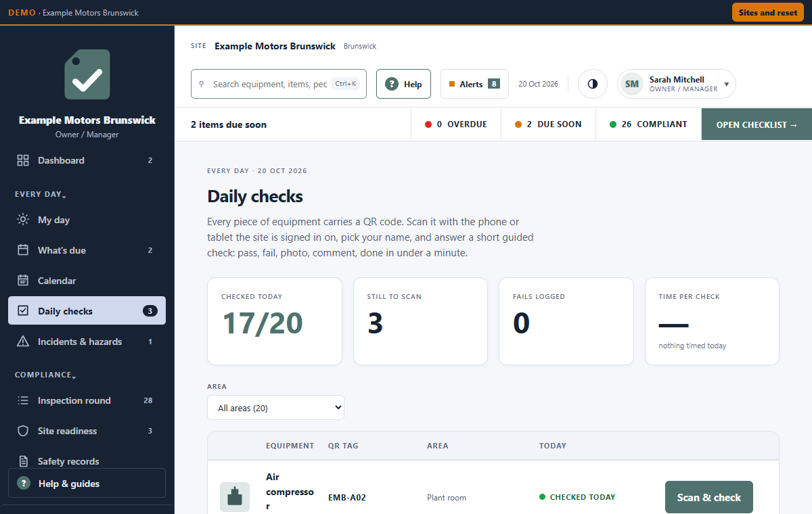Click the EMB-A02 QR tag cell
This screenshot has width=812, height=514.
tap(347, 498)
